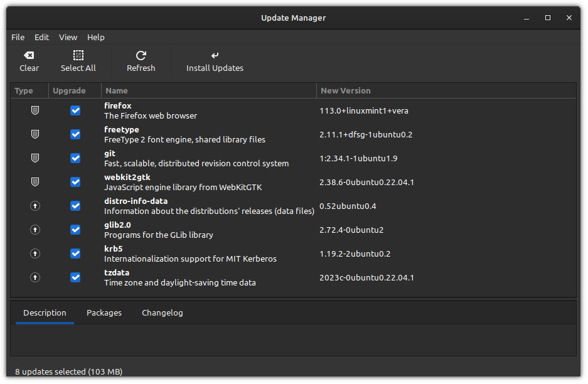Image resolution: width=588 pixels, height=384 pixels.
Task: Click the Install Updates arrow icon
Action: pos(215,55)
